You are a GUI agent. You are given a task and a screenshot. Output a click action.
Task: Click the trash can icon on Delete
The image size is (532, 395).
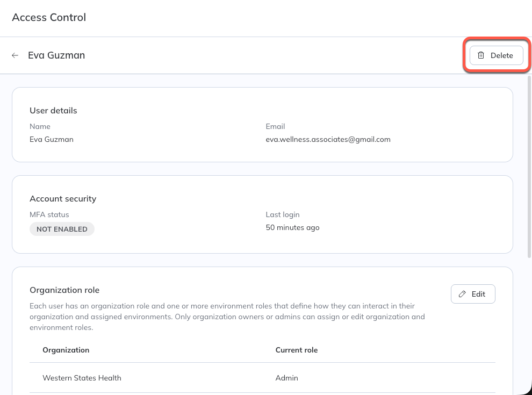pyautogui.click(x=481, y=55)
